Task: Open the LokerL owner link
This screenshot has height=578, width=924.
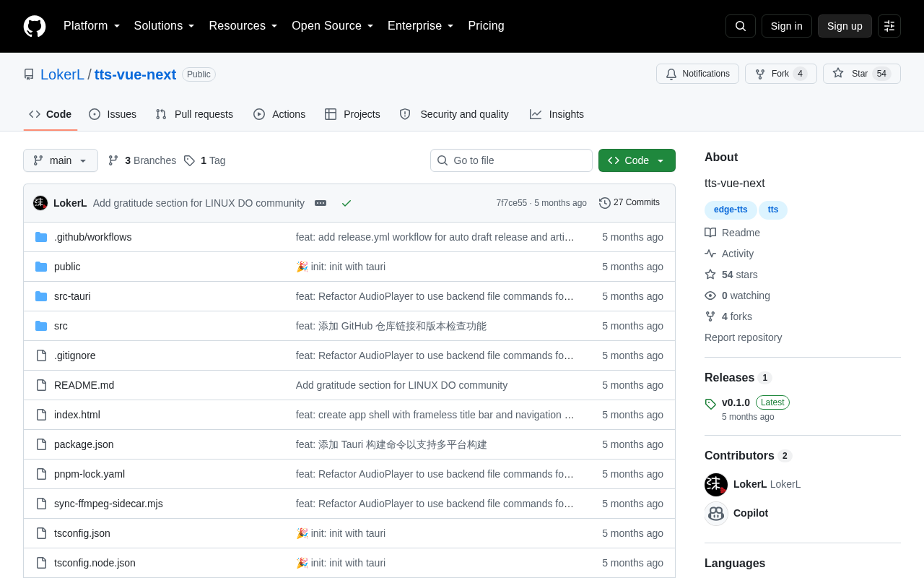Action: 62,74
